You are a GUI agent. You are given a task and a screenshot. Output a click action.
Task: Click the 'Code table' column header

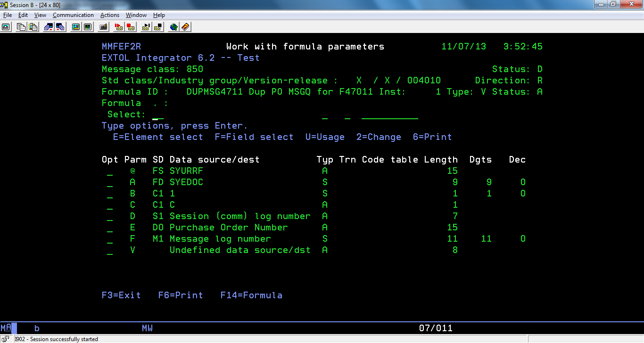(390, 160)
